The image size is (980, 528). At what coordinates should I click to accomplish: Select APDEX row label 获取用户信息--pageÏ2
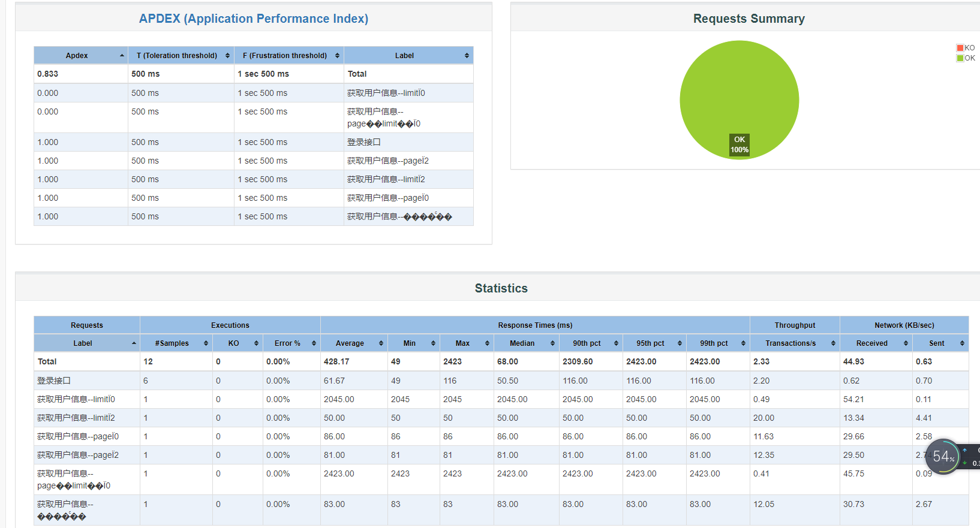point(388,161)
